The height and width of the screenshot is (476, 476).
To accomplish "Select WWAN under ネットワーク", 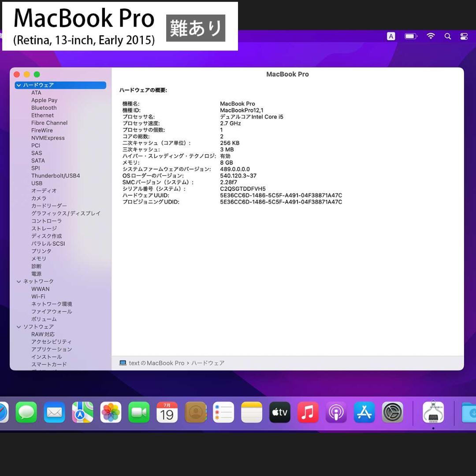I will pos(41,289).
